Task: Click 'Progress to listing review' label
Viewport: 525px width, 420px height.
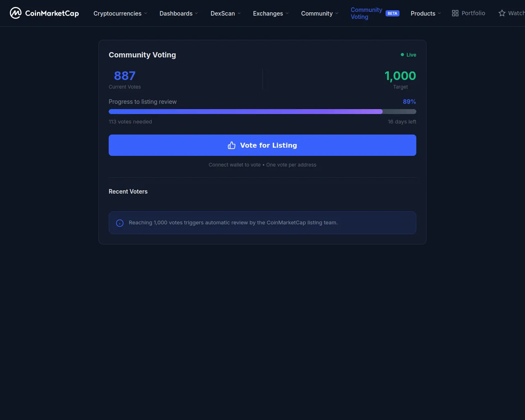Action: (143, 102)
